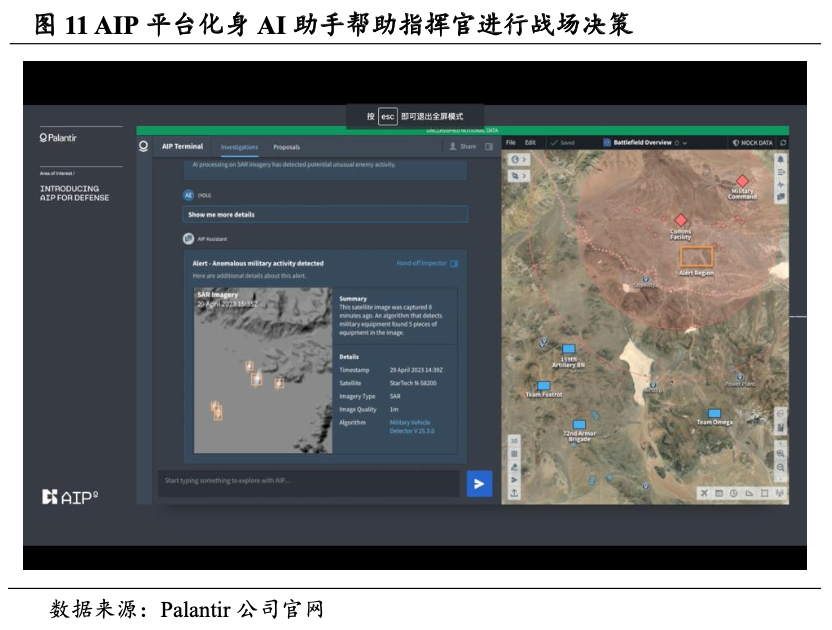The height and width of the screenshot is (630, 832).
Task: Star the Battlefield Overview map as favorite
Action: point(677,143)
